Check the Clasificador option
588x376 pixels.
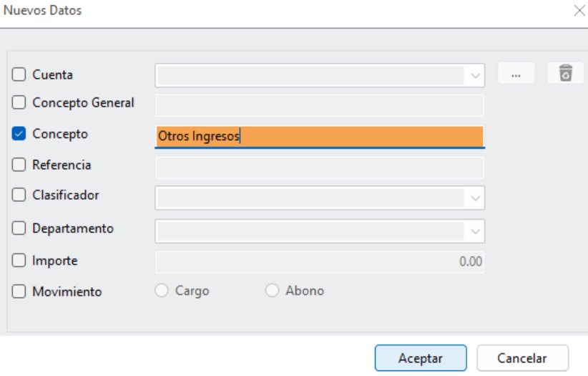19,195
